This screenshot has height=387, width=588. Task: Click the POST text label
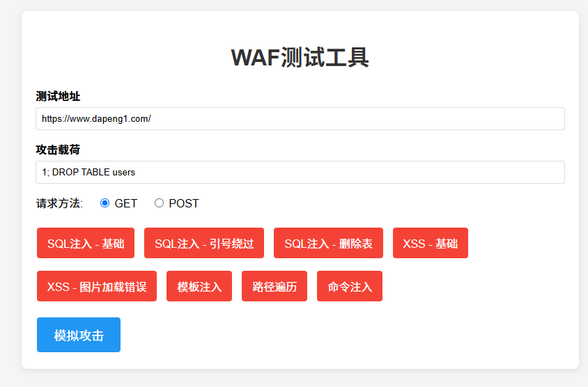click(184, 203)
